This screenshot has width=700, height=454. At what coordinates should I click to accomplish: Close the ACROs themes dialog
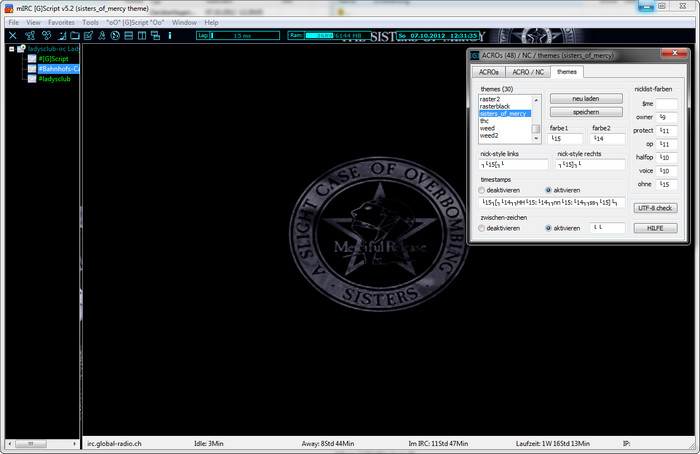pos(675,53)
